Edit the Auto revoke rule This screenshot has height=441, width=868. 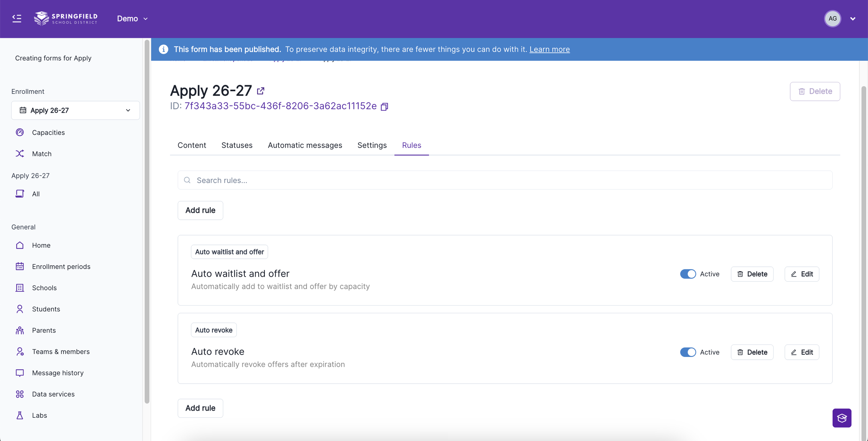802,352
